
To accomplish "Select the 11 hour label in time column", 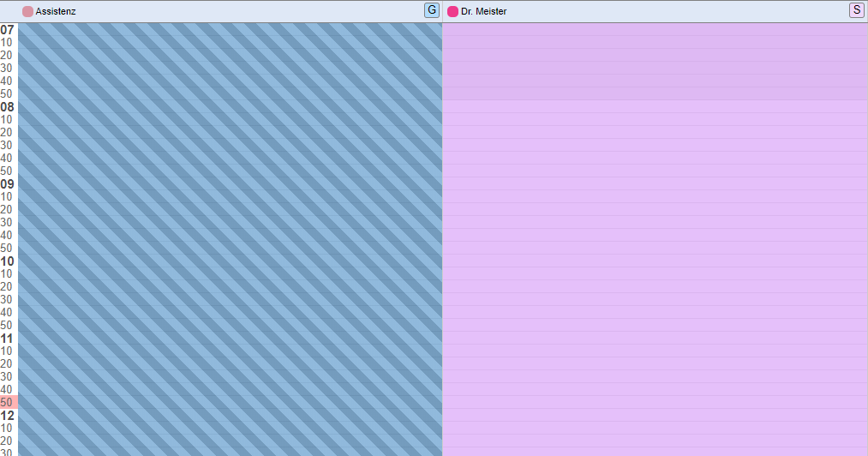I will [x=7, y=339].
